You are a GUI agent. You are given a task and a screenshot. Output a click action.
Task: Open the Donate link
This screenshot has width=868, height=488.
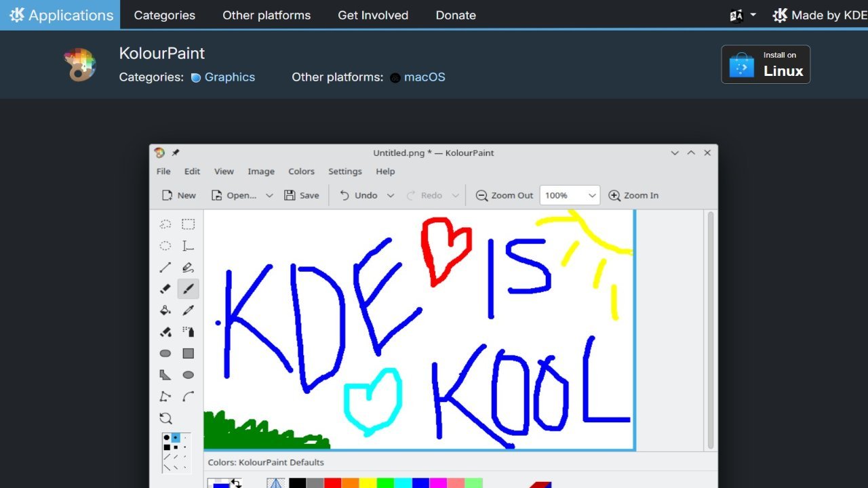[x=456, y=15]
